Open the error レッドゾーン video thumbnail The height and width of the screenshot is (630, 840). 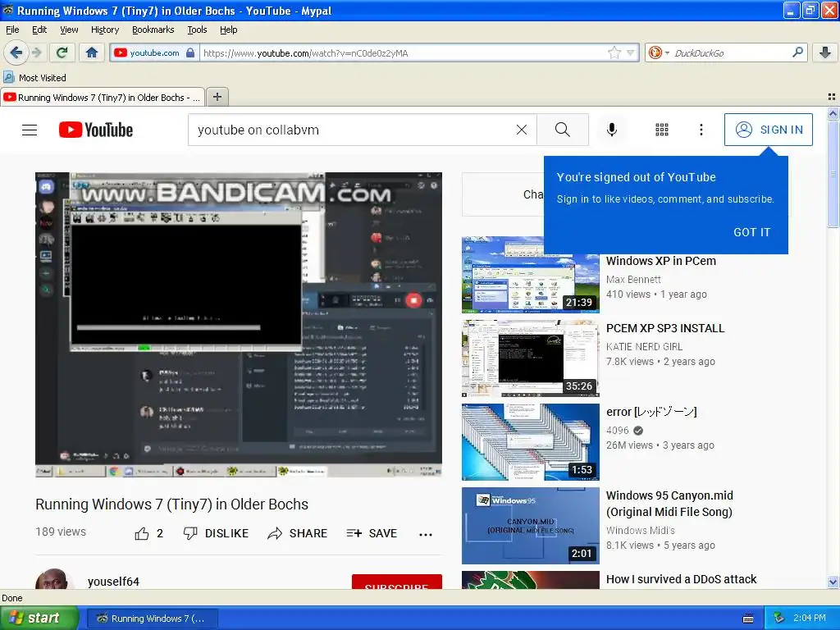tap(531, 442)
